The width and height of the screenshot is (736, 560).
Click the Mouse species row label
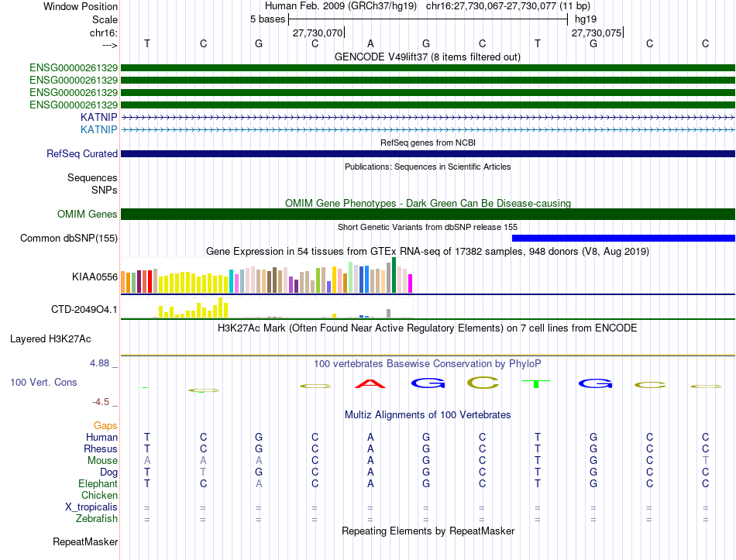[102, 461]
